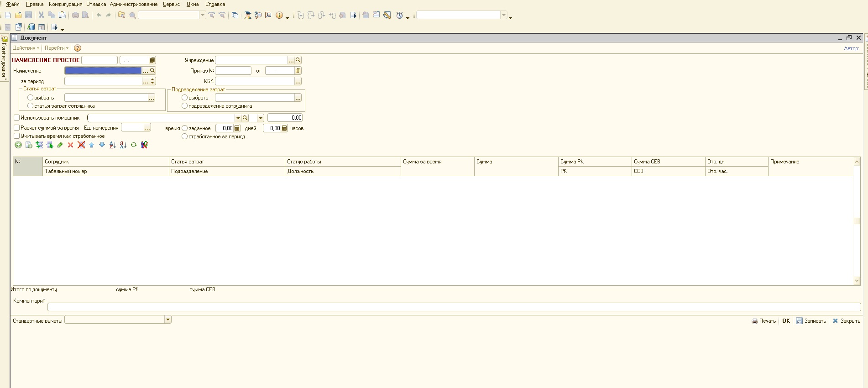The image size is (868, 388).
Task: Cut selection with the scissors icon
Action: [41, 15]
